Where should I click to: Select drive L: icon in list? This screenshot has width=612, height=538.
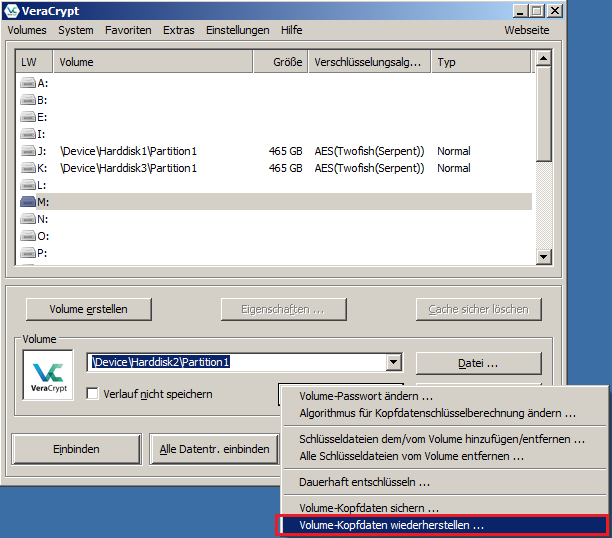click(x=28, y=185)
